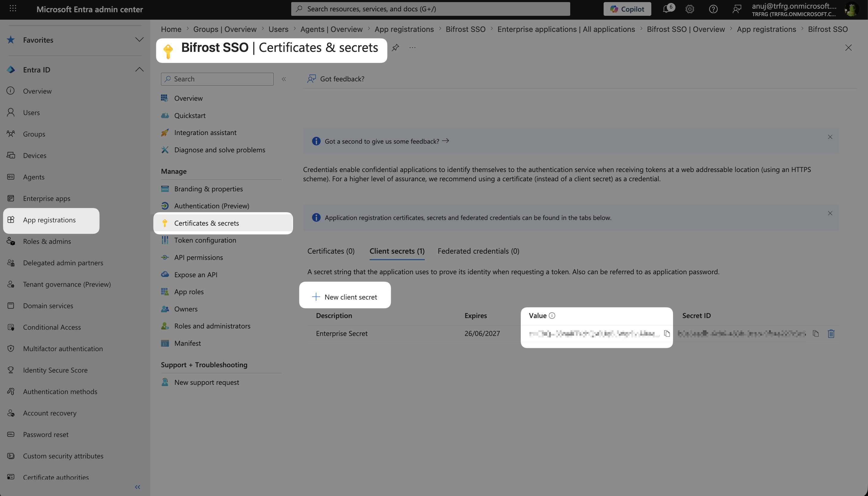Open the Copilot button
The image size is (868, 496).
pos(627,9)
